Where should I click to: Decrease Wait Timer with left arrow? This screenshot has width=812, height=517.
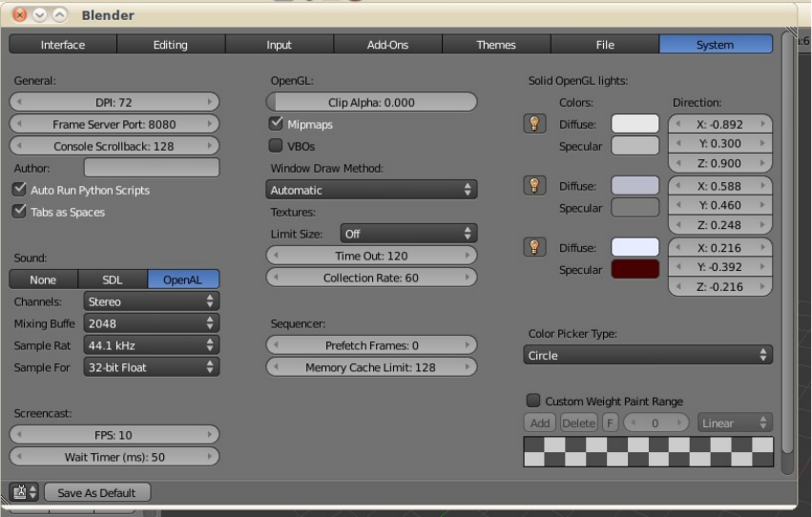[x=19, y=457]
